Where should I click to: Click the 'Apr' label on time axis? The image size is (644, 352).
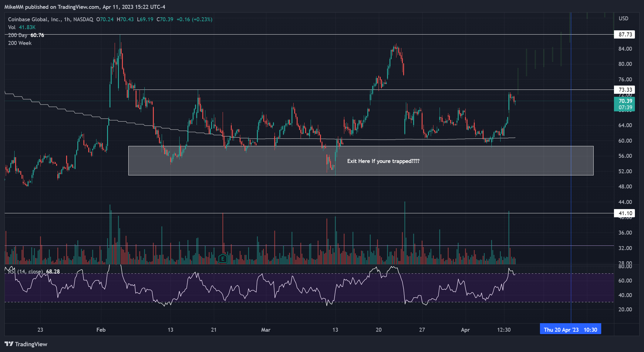tap(465, 330)
